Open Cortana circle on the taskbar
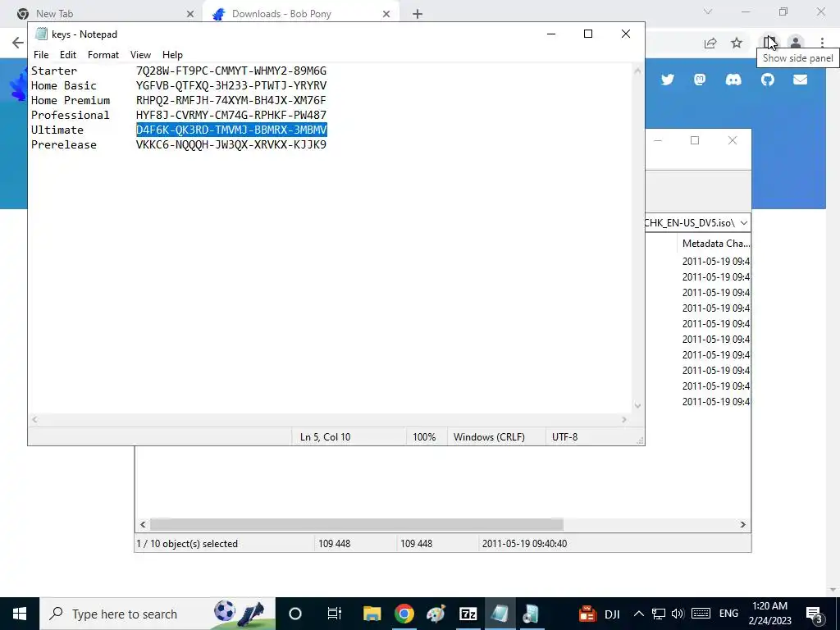 tap(295, 614)
